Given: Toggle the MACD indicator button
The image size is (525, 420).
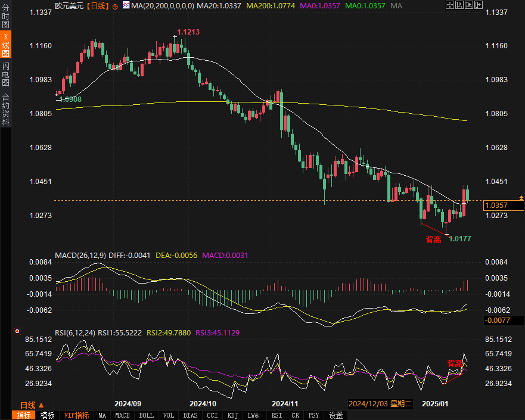Looking at the screenshot, I should point(122,415).
